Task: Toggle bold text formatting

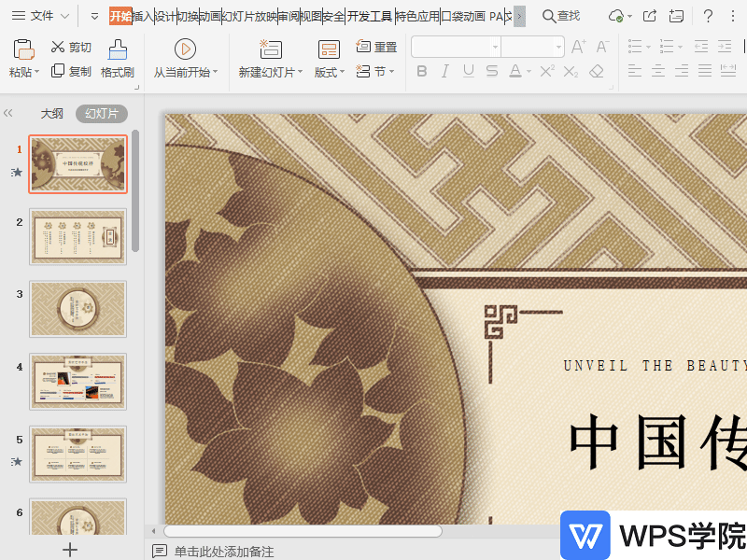Action: tap(422, 71)
